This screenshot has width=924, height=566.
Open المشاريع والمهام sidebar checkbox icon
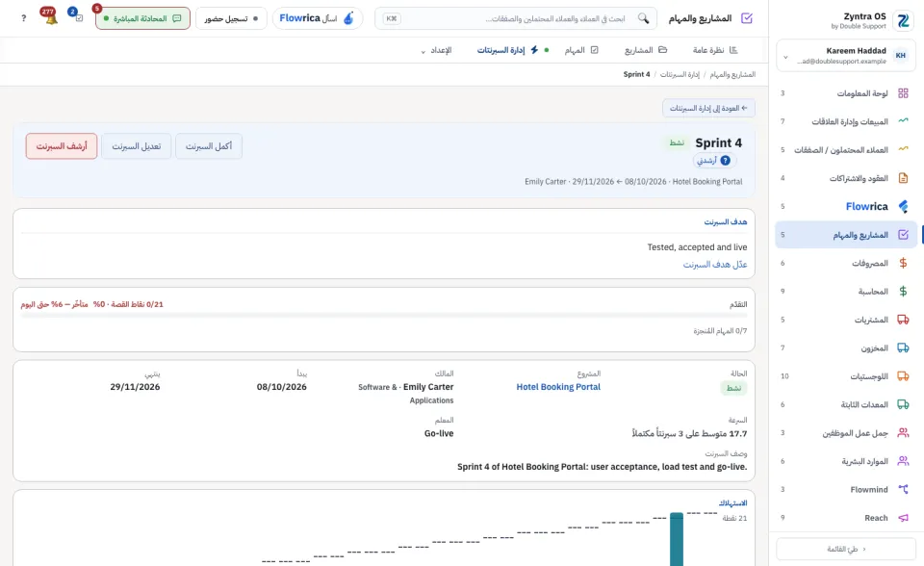(903, 235)
